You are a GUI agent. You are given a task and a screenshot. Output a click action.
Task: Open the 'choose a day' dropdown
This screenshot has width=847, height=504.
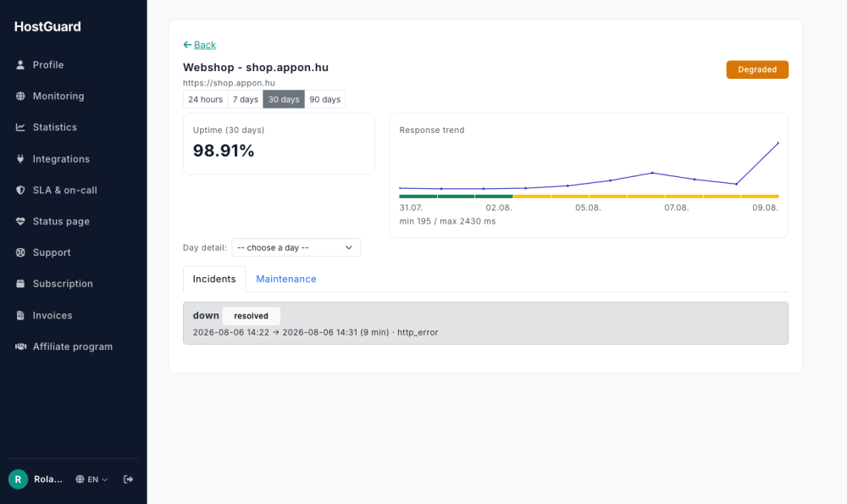296,247
